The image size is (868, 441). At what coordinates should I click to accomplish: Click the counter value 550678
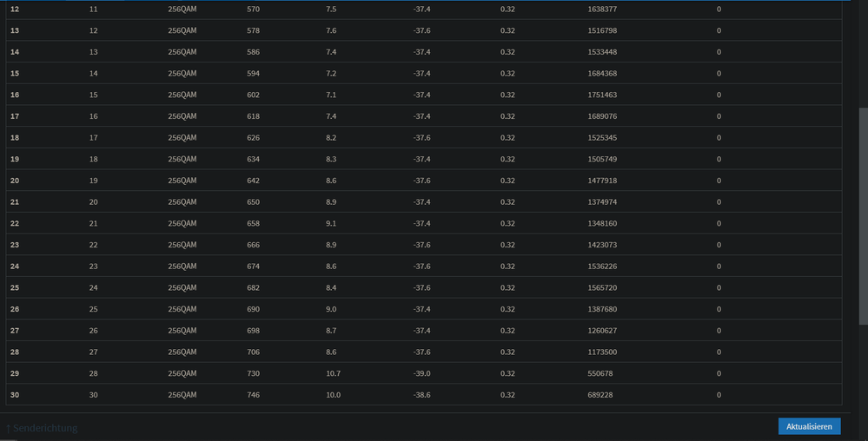(x=600, y=373)
